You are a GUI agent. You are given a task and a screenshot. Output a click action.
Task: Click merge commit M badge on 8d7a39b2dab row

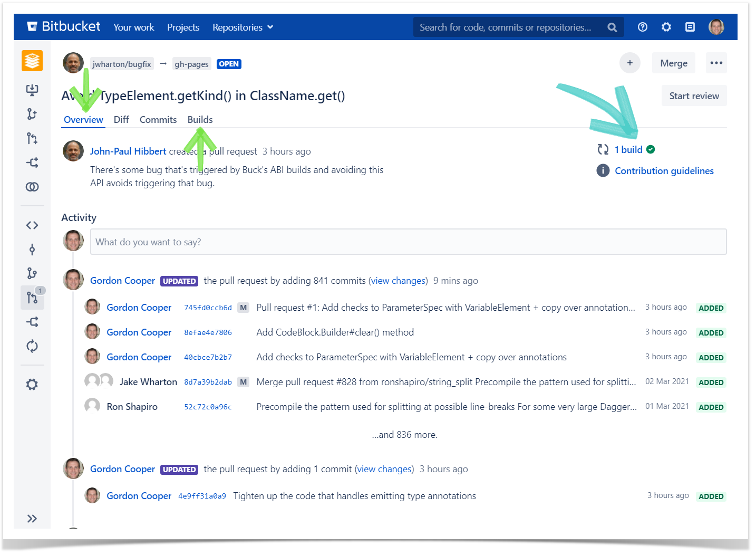click(x=243, y=382)
